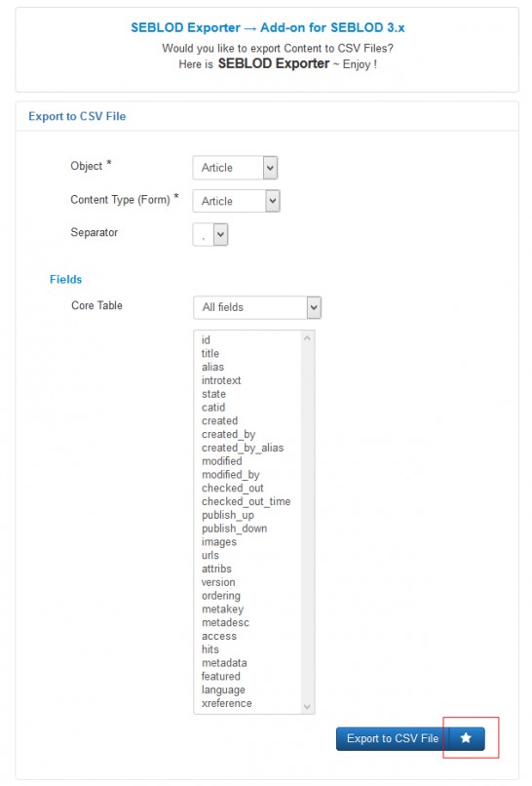Select the 'checked_out_time' field entry
The height and width of the screenshot is (786, 532).
pos(246,501)
